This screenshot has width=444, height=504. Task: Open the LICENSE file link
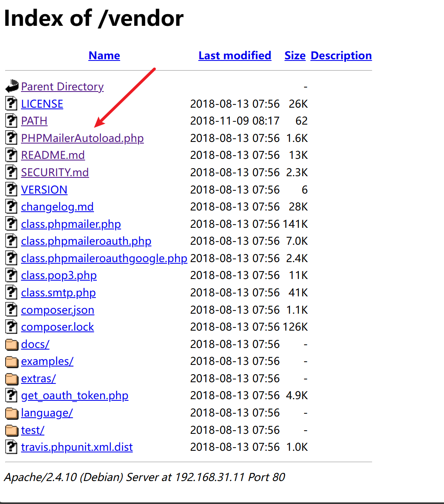coord(42,104)
